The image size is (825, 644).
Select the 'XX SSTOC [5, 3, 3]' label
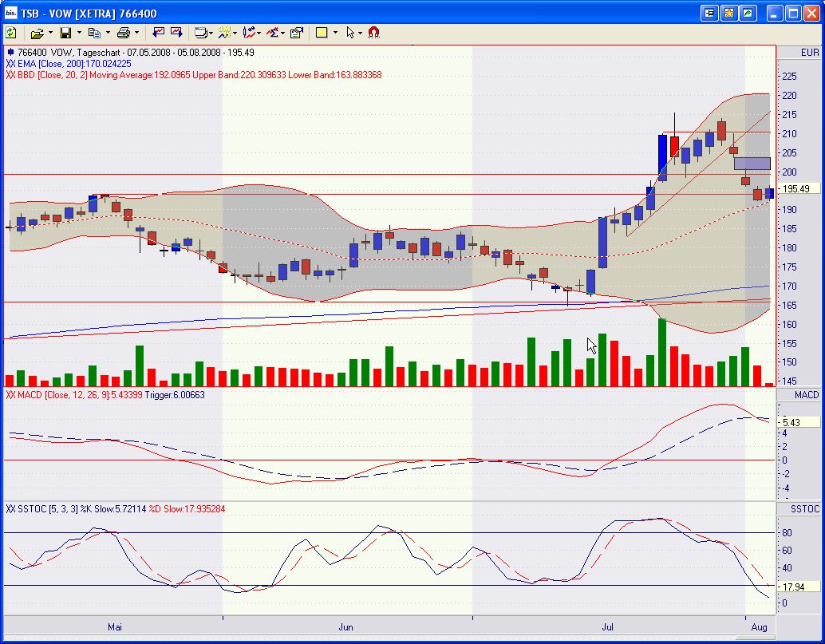coord(42,509)
